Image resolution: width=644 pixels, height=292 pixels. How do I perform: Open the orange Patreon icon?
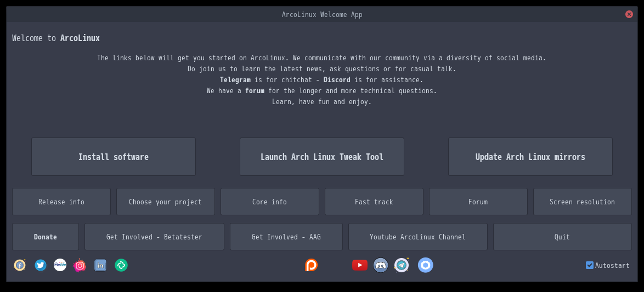(x=312, y=265)
